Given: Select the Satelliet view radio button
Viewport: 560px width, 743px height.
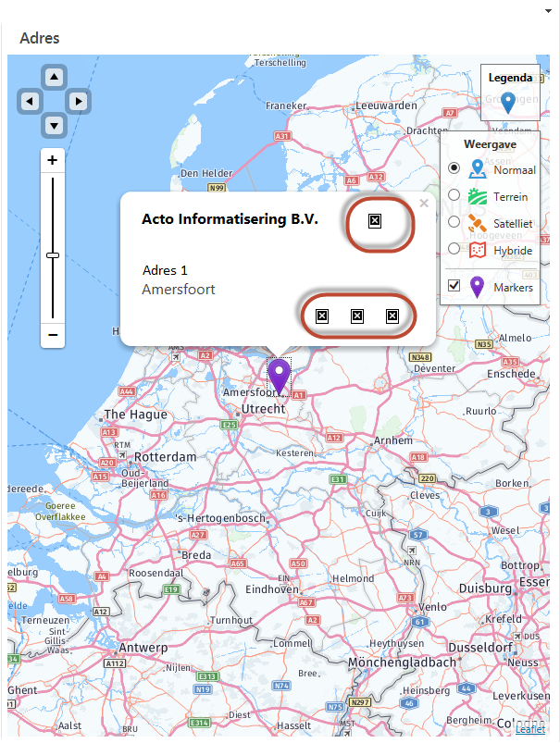Looking at the screenshot, I should click(454, 222).
